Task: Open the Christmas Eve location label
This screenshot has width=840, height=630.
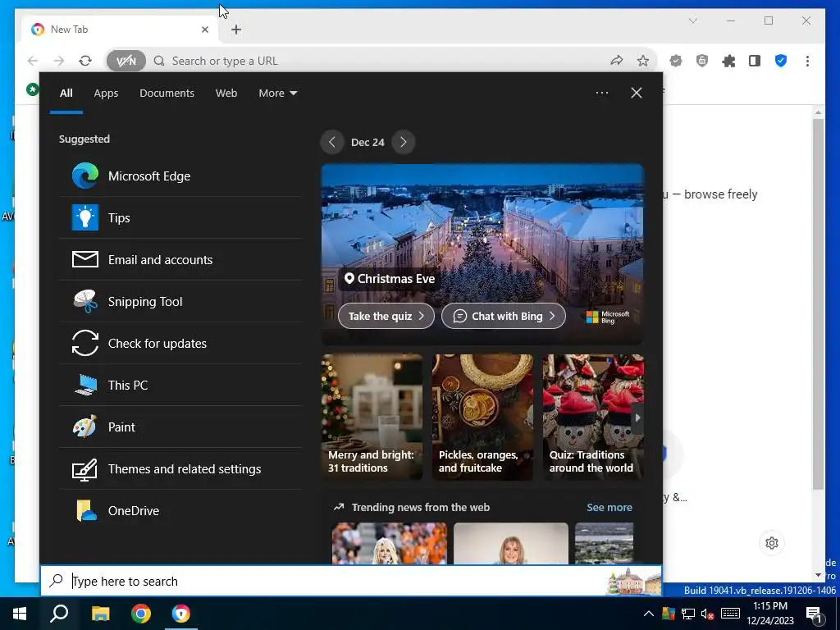Action: pos(390,279)
